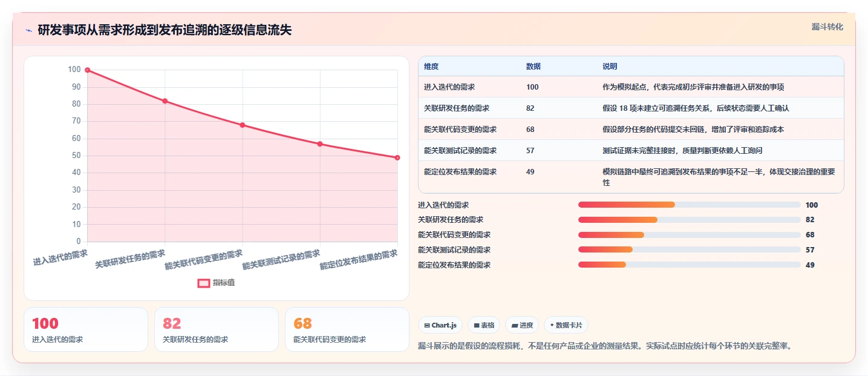
Task: Click the 漏斗转化 tag
Action: pyautogui.click(x=827, y=27)
